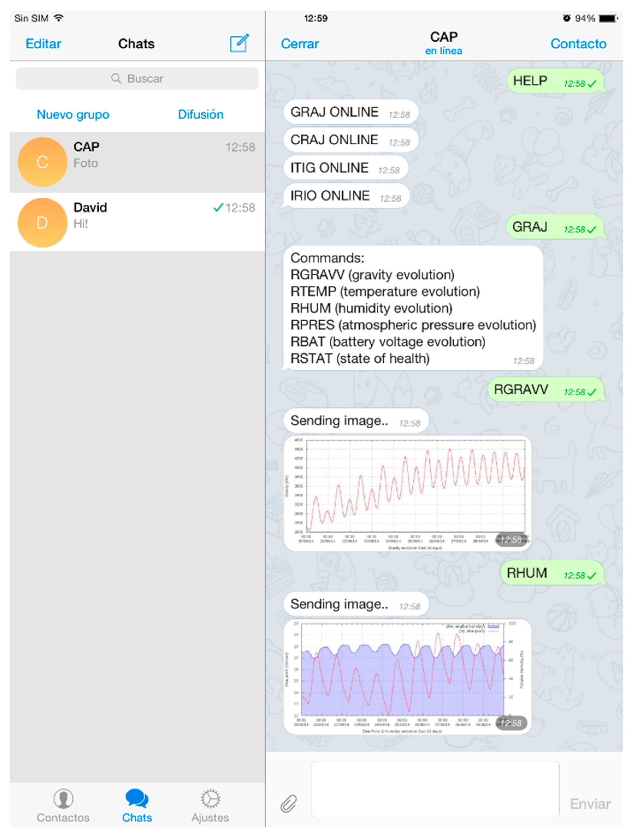Open the Difusión broadcast option
632x840 pixels.
point(200,114)
